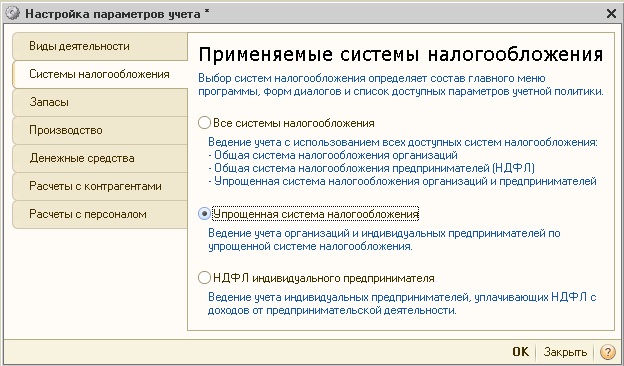Open the Системы налогообложения tab
The width and height of the screenshot is (624, 366).
[x=100, y=74]
